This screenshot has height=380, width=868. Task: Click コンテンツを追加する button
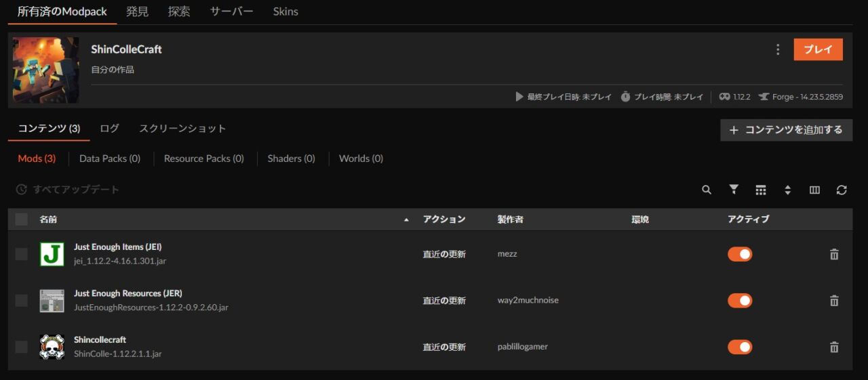click(x=786, y=130)
